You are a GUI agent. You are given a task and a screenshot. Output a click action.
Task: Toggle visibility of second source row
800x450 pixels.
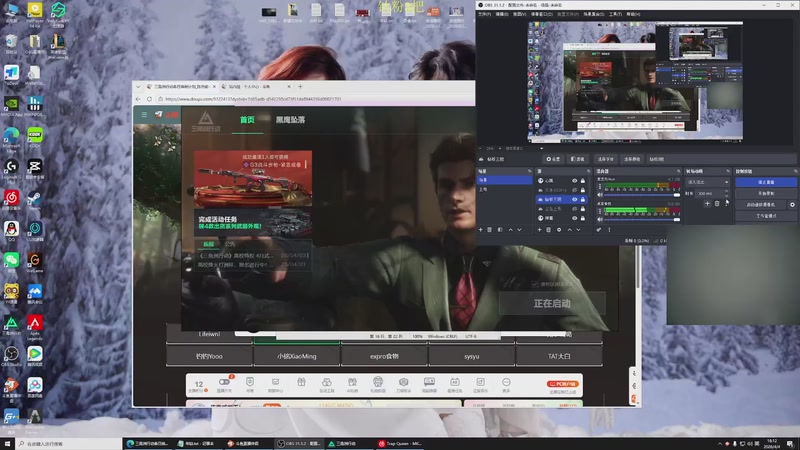pyautogui.click(x=574, y=190)
